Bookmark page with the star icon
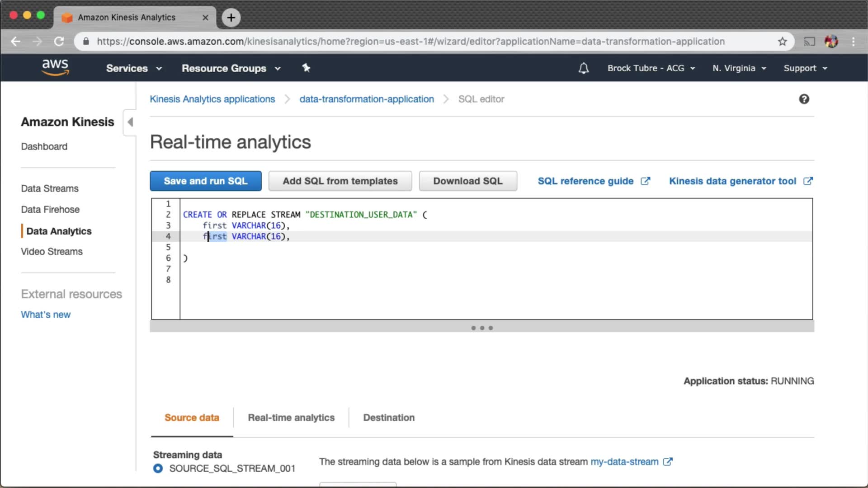This screenshot has height=488, width=868. click(783, 42)
